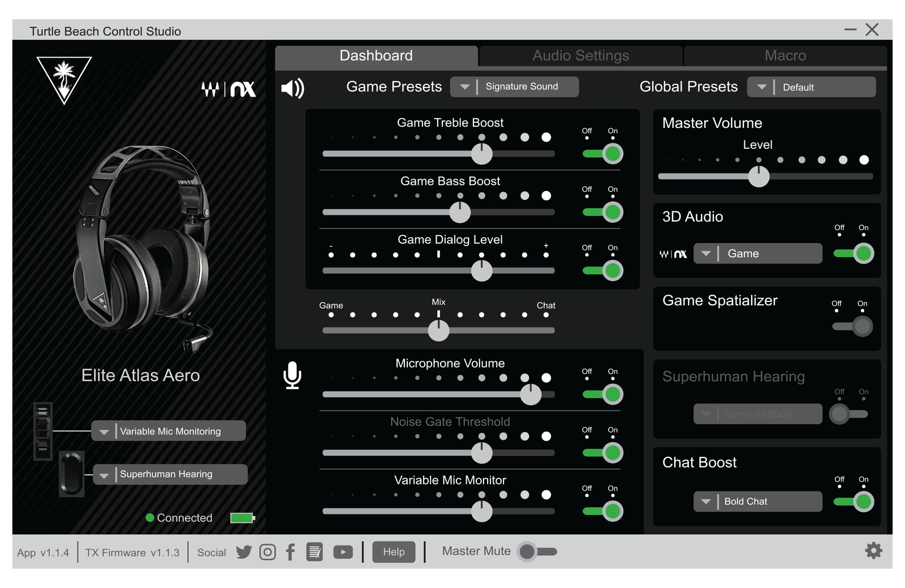Open the Macro tab

[x=785, y=55]
